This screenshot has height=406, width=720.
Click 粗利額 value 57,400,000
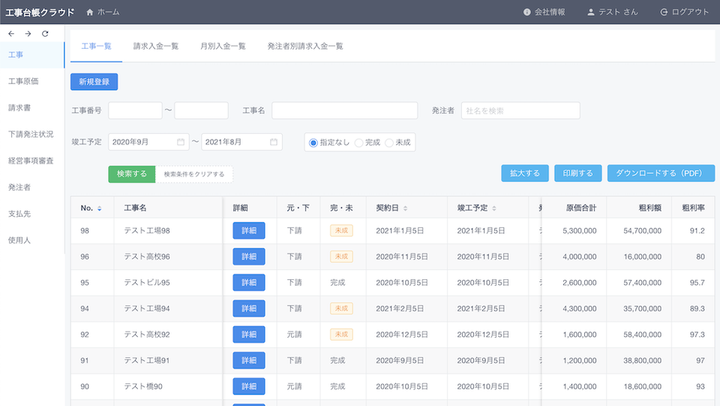point(642,282)
